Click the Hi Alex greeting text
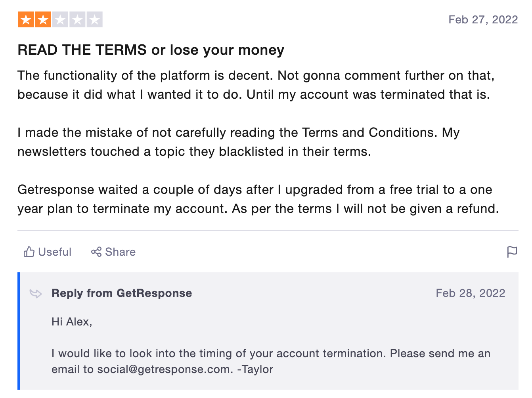Screen dimensions: 532x398 pos(72,322)
